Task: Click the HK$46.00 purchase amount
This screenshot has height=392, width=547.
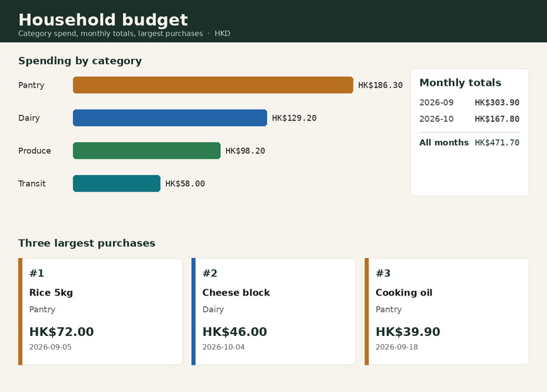Action: click(235, 332)
